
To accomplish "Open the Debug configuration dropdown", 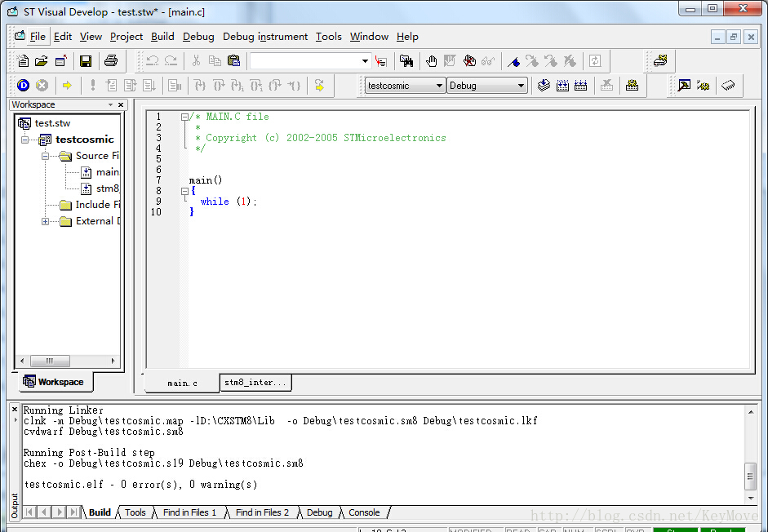I will (x=521, y=86).
